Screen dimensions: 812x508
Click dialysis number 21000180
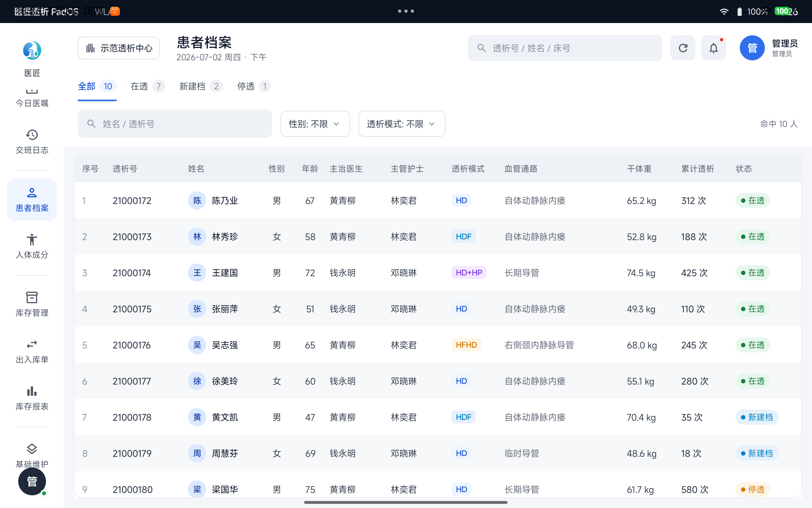pyautogui.click(x=132, y=489)
